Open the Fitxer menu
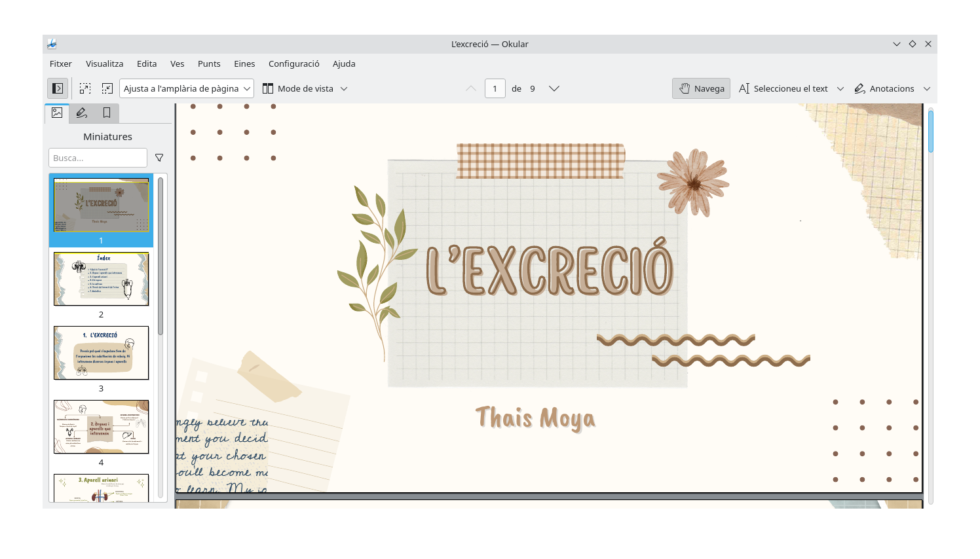The height and width of the screenshot is (559, 980). [x=61, y=63]
